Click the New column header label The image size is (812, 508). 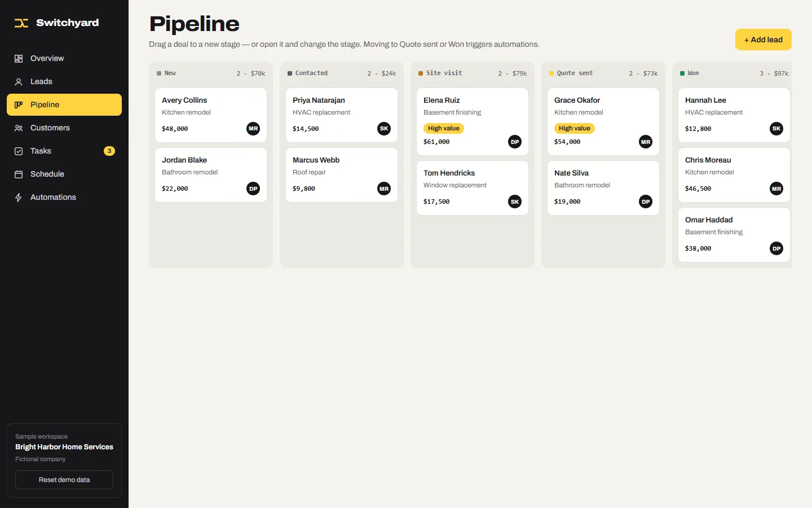click(x=170, y=73)
